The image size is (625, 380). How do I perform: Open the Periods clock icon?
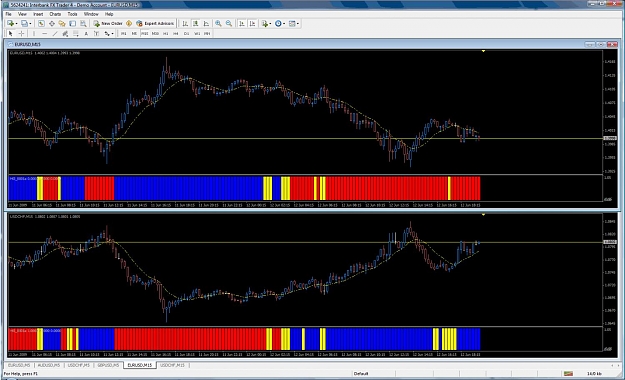tap(278, 24)
